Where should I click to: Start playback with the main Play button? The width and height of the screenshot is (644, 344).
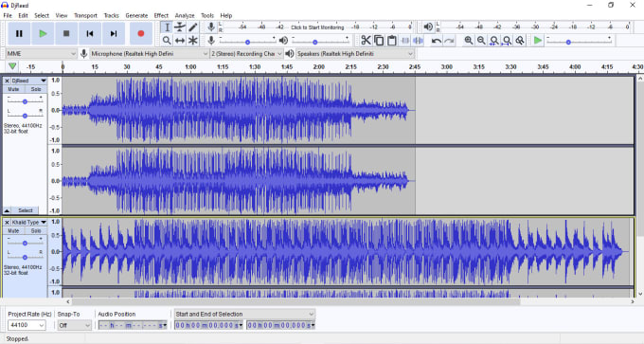43,34
